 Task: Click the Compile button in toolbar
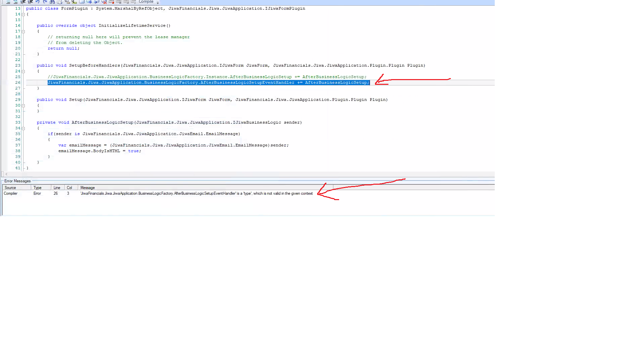[146, 2]
